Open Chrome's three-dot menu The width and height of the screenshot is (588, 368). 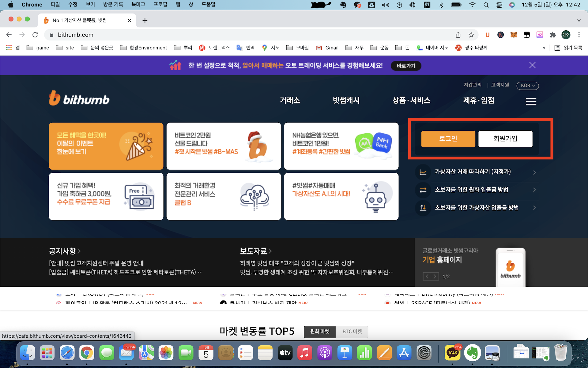579,35
